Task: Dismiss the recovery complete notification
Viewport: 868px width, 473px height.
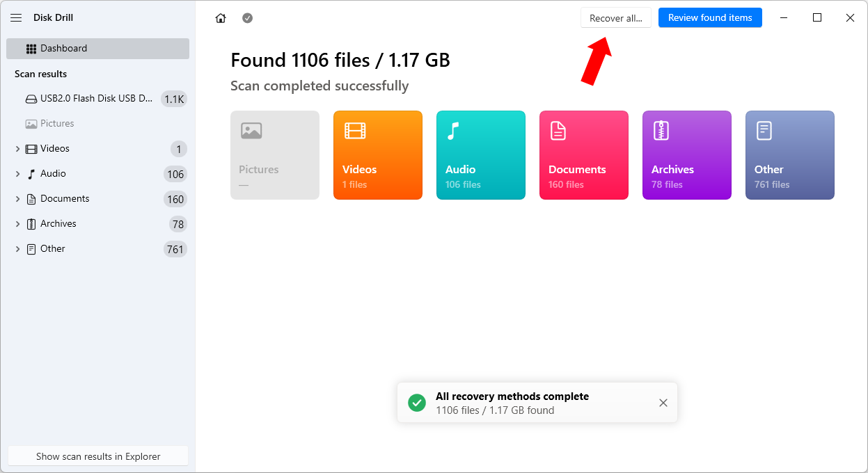Action: click(x=663, y=402)
